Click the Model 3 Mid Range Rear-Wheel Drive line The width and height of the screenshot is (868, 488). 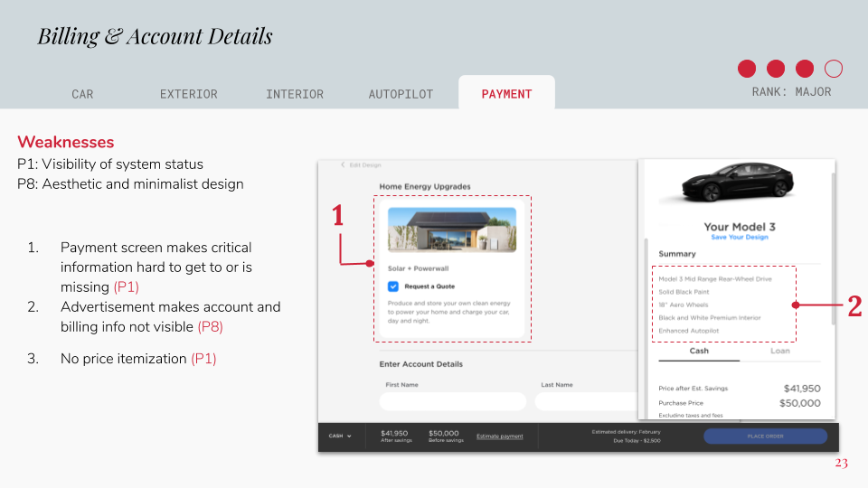[715, 279]
